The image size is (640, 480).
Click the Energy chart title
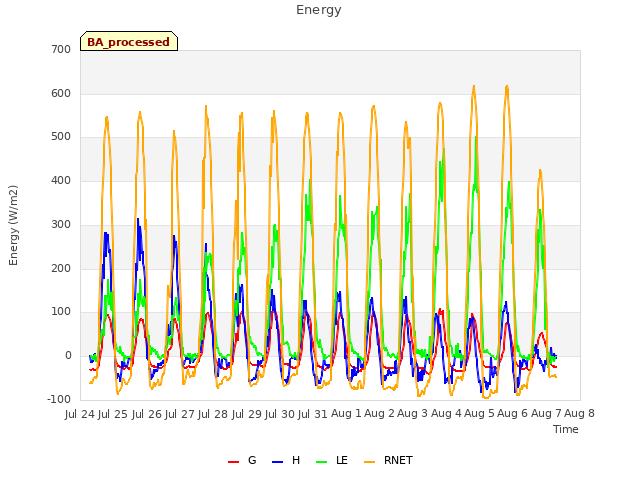pyautogui.click(x=319, y=10)
